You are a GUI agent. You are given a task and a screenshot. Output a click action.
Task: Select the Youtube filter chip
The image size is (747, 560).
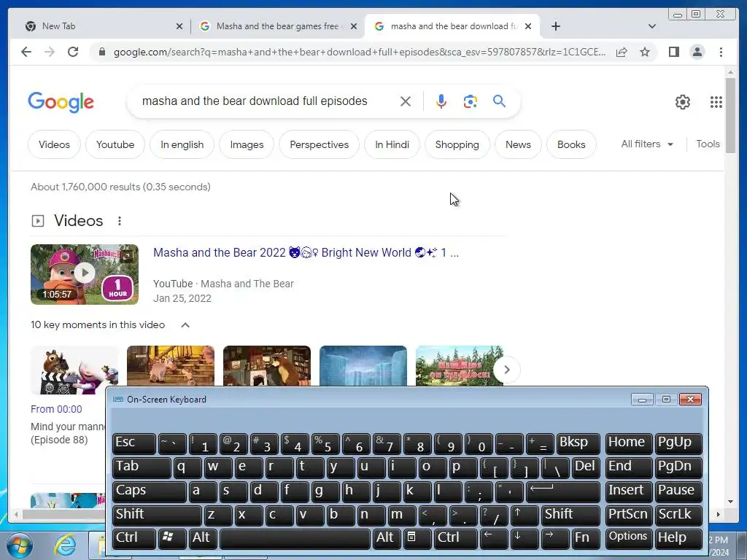click(115, 144)
